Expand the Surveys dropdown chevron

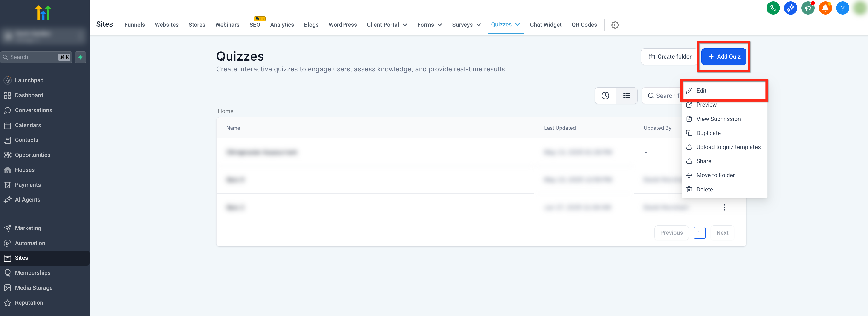pos(478,25)
